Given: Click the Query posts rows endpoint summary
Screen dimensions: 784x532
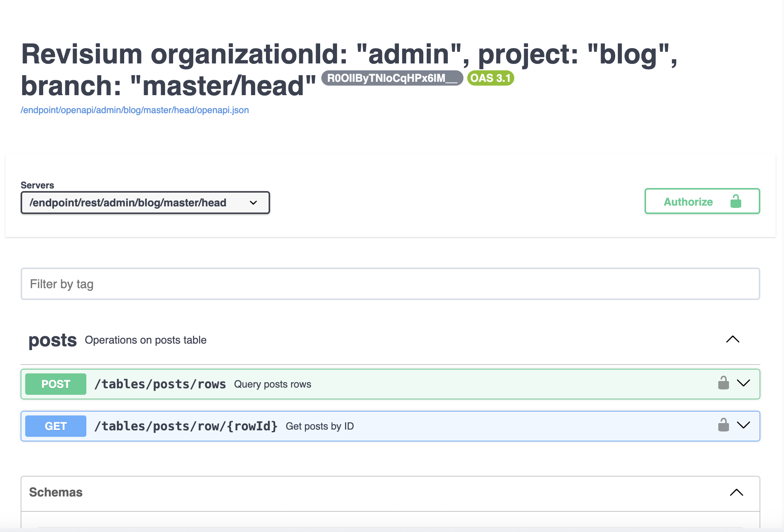Looking at the screenshot, I should 272,384.
